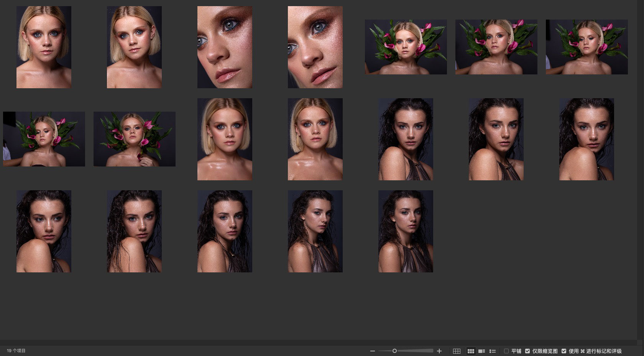Image resolution: width=644 pixels, height=356 pixels.
Task: Select first brunette thumbnail in bottom row
Action: click(44, 231)
